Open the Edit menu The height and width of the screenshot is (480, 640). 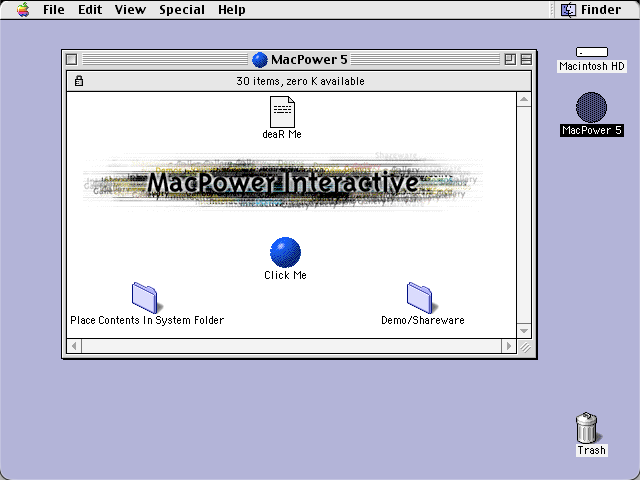[90, 9]
